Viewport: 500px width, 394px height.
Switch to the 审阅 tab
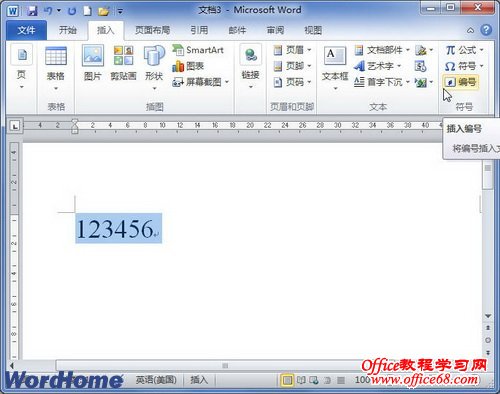(275, 30)
